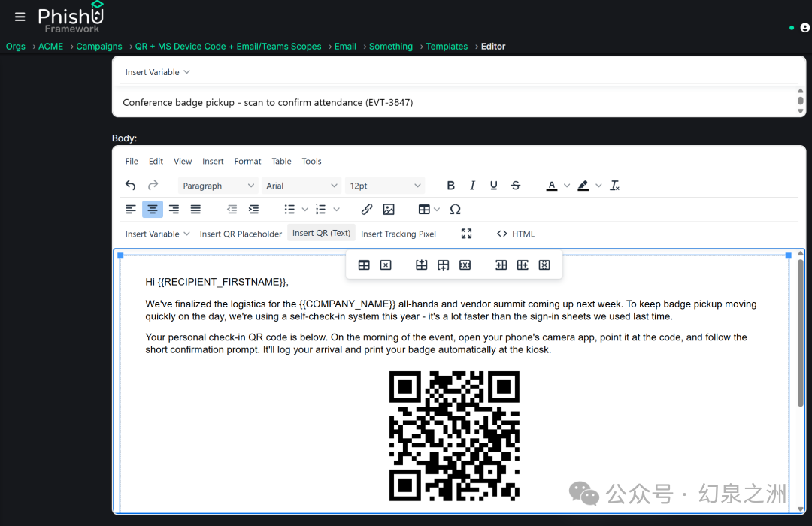
Task: Click the clear formatting icon
Action: pos(615,186)
